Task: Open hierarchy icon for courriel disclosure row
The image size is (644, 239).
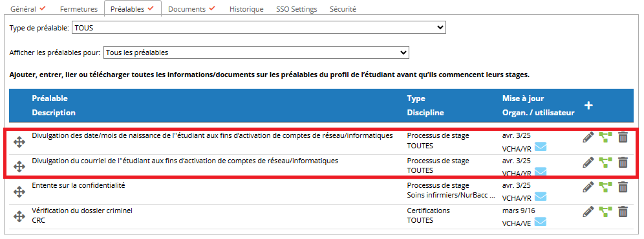Action: tap(606, 163)
